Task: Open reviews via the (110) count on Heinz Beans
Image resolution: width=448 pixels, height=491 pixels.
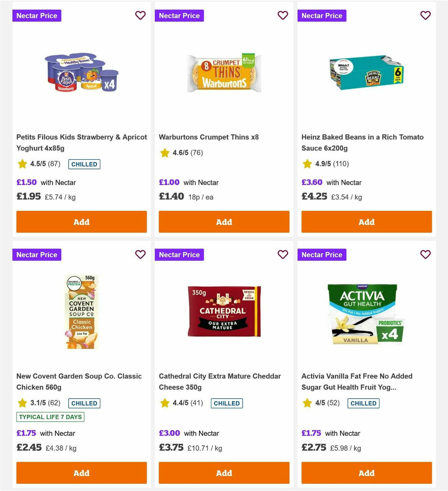Action: pos(341,164)
